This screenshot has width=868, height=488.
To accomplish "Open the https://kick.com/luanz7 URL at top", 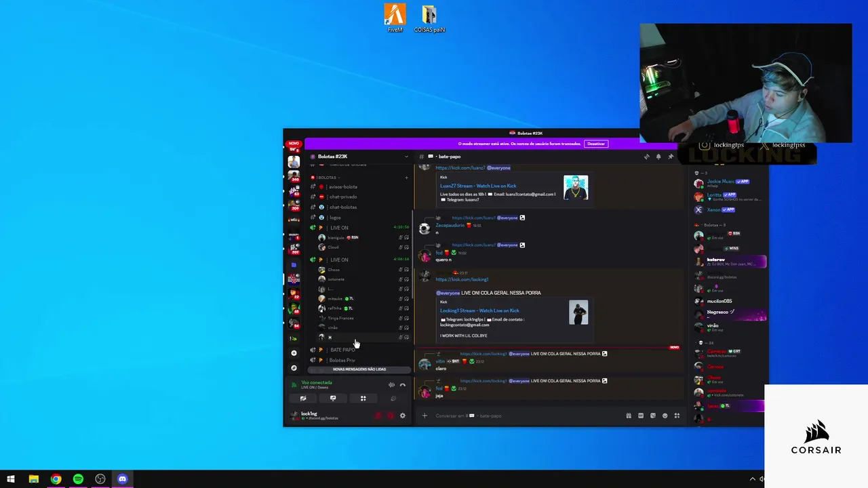I will [x=460, y=168].
